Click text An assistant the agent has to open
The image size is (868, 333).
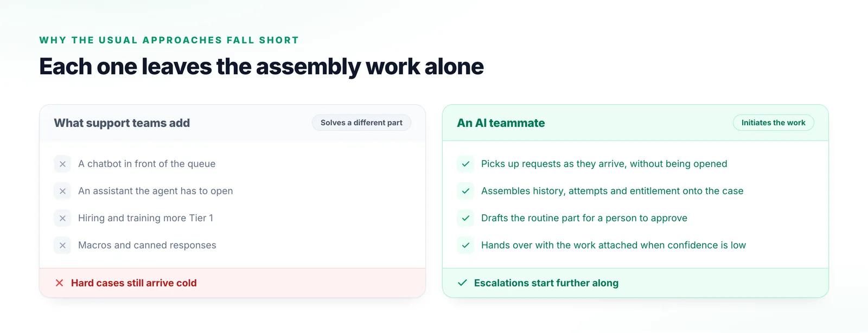[x=156, y=191]
